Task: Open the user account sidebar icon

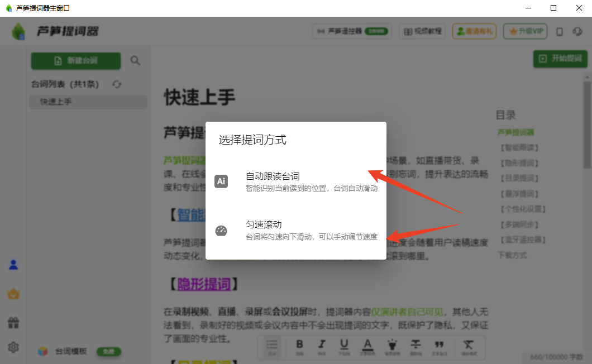Action: point(13,265)
